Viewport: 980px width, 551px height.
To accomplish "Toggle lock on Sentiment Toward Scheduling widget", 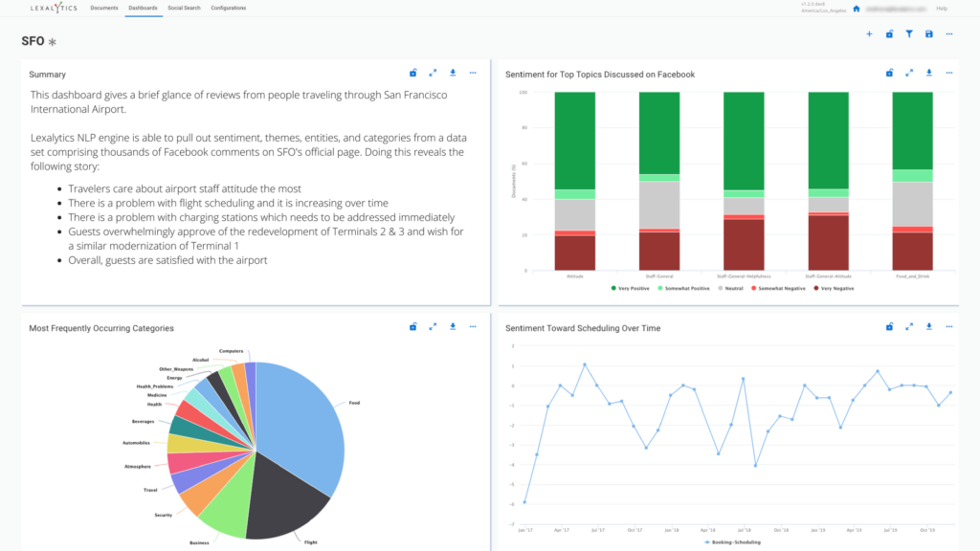I will click(889, 327).
